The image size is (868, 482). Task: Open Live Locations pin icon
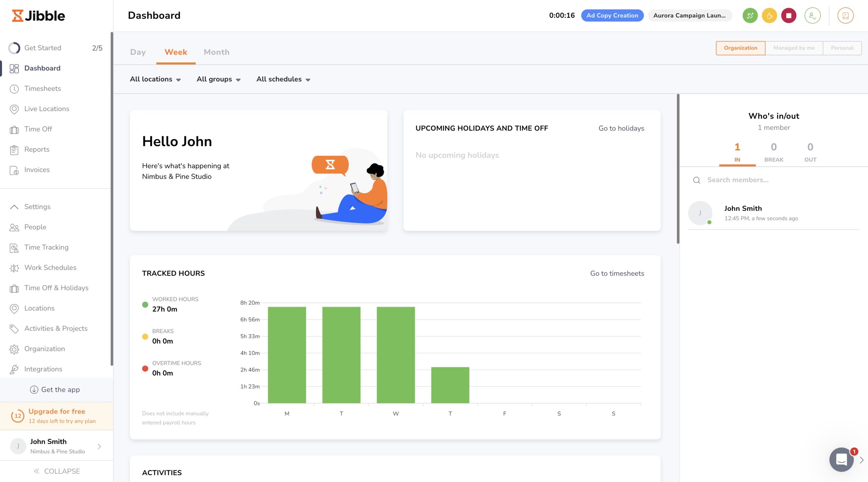click(x=14, y=109)
